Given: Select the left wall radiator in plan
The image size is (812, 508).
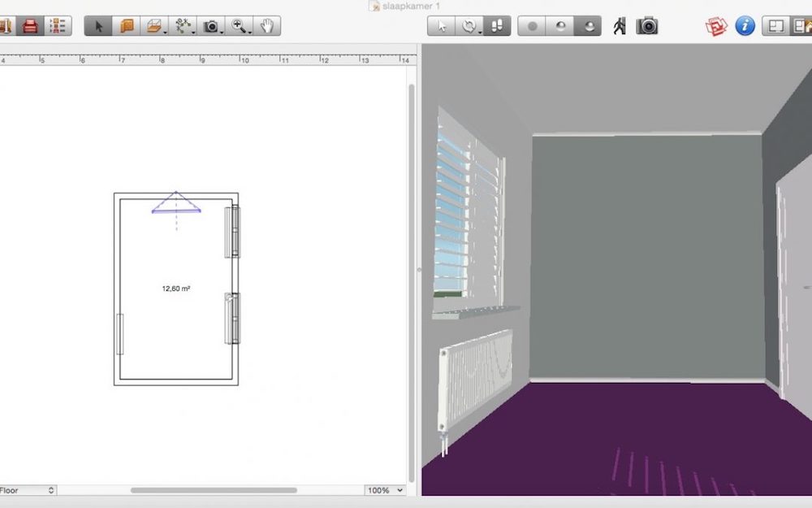Looking at the screenshot, I should pyautogui.click(x=119, y=334).
